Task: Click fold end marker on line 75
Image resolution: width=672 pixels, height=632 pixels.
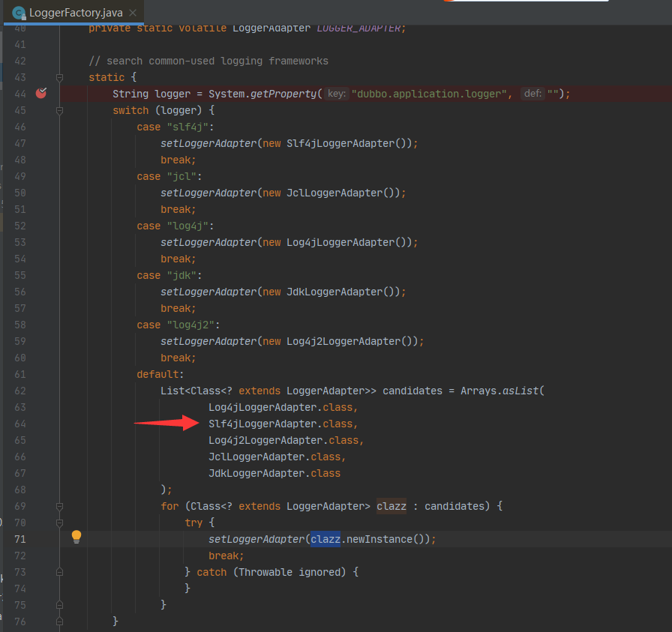Action: tap(59, 605)
